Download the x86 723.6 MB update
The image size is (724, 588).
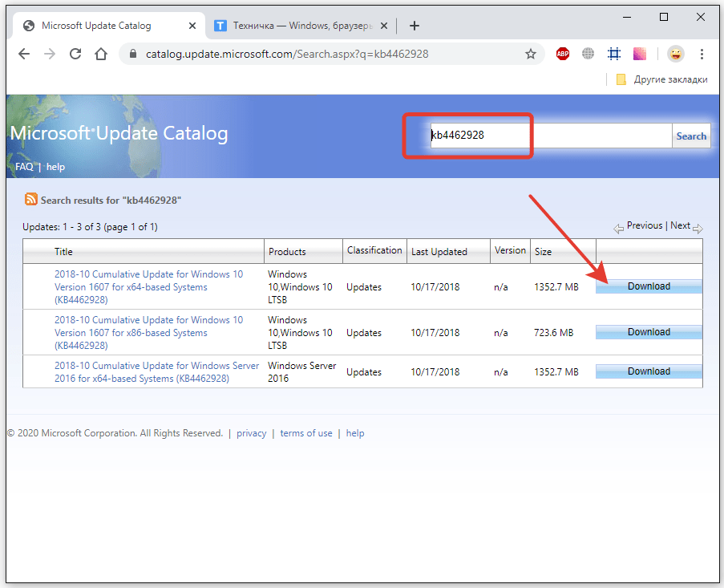[649, 332]
